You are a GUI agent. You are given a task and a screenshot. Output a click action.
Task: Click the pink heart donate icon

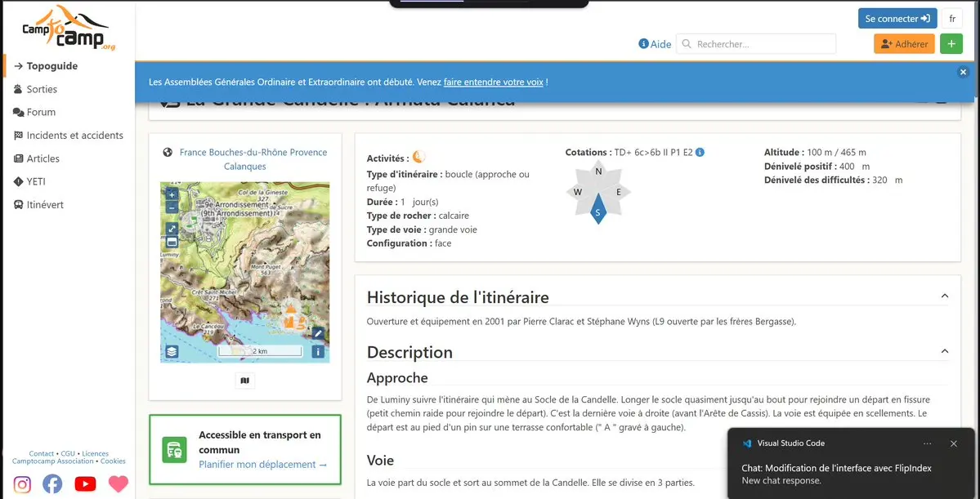click(119, 484)
